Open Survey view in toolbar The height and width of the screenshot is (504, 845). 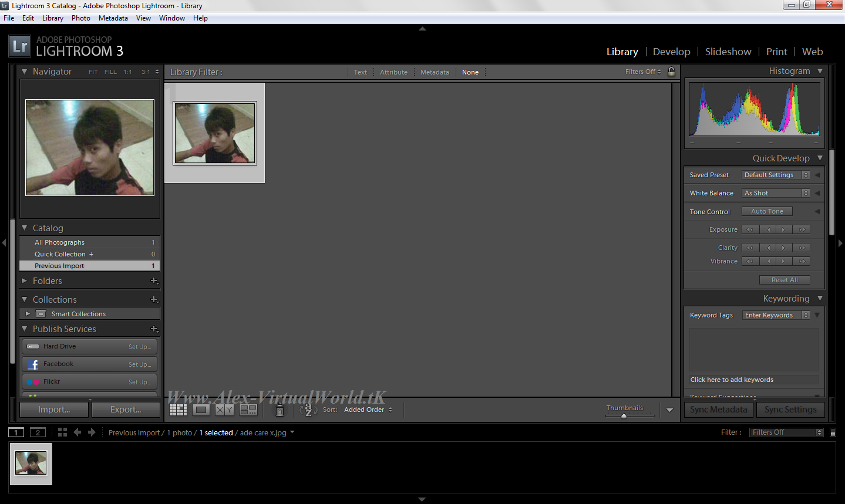248,410
